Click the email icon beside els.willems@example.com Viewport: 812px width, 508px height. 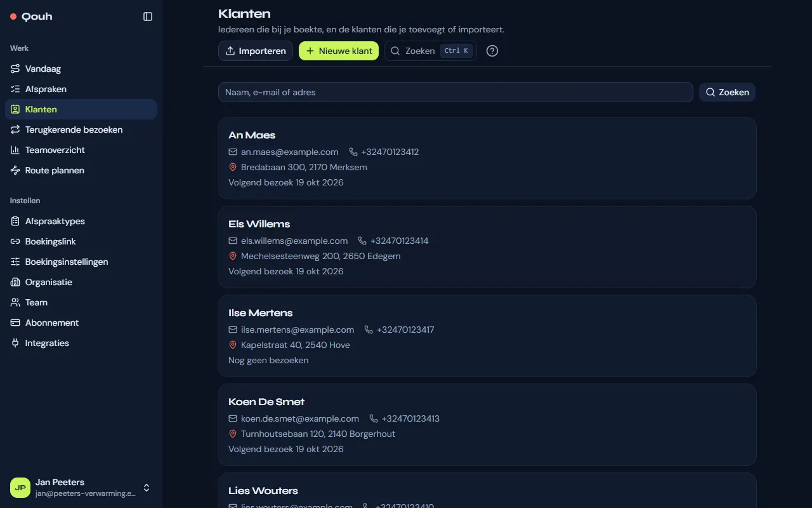233,241
